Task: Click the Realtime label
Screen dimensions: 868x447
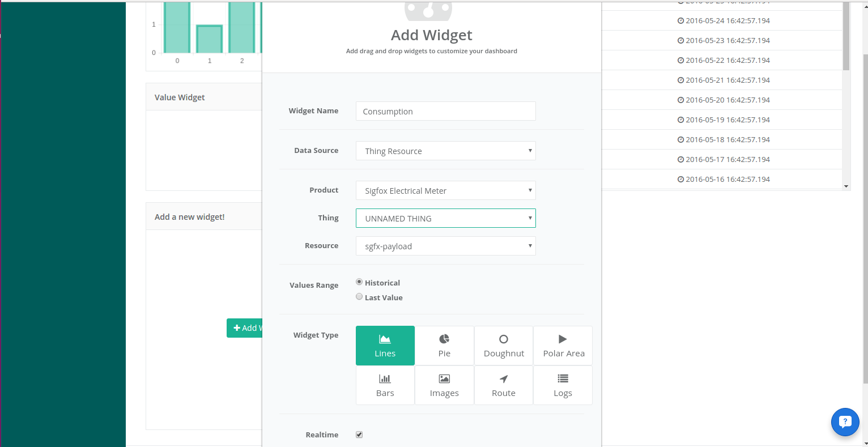Action: pyautogui.click(x=322, y=435)
